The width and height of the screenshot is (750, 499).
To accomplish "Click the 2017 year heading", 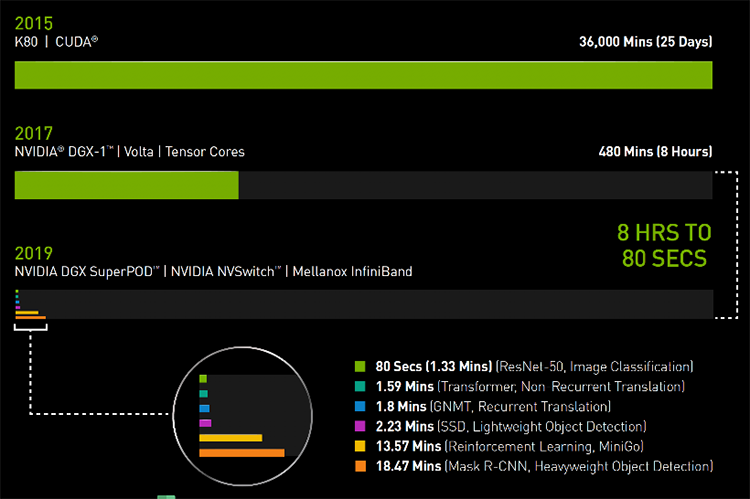I will coord(33,133).
